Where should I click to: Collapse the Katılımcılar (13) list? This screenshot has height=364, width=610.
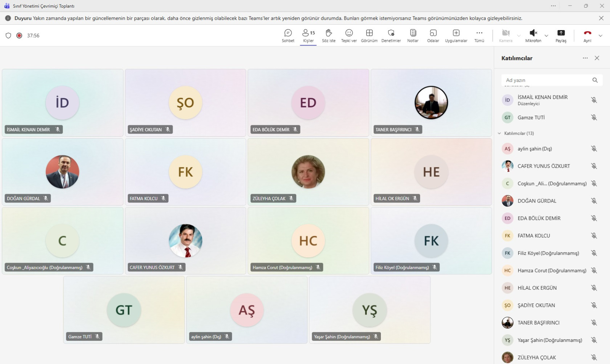coord(499,133)
